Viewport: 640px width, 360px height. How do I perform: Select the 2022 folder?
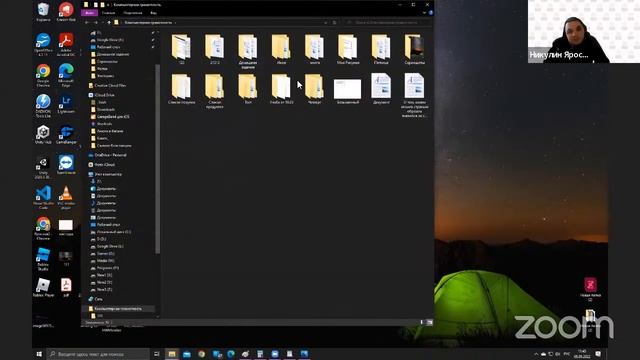[215, 49]
